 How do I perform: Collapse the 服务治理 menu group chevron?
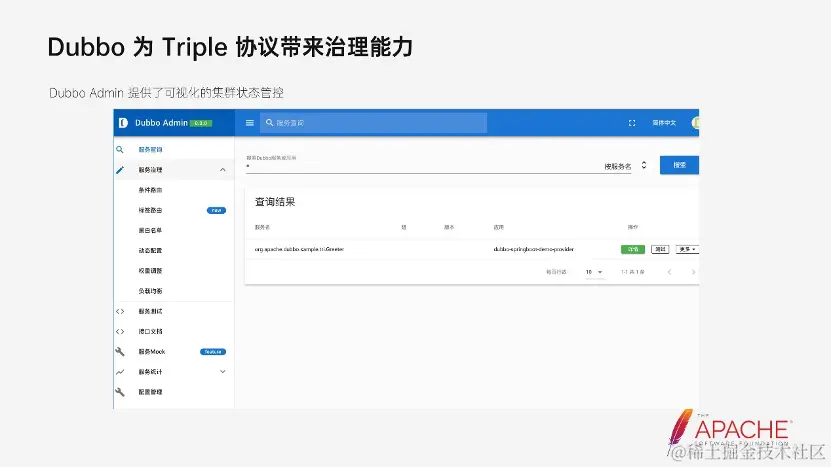click(x=223, y=170)
